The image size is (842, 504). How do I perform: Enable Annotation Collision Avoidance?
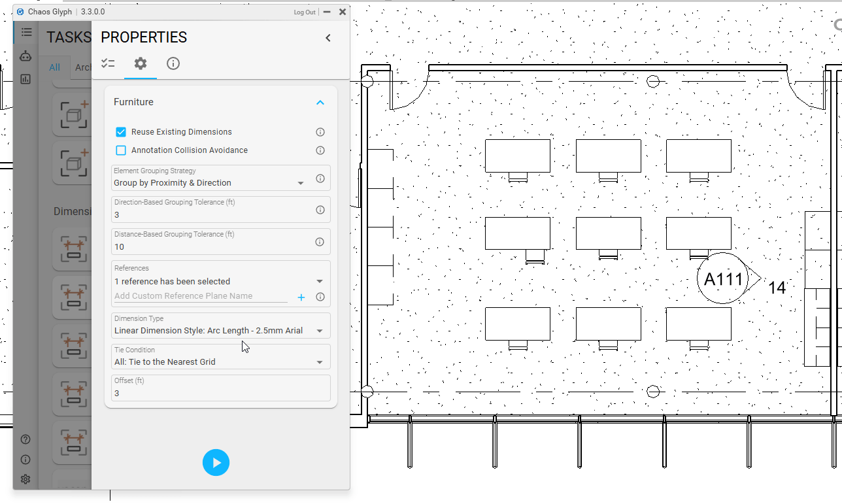(x=120, y=150)
